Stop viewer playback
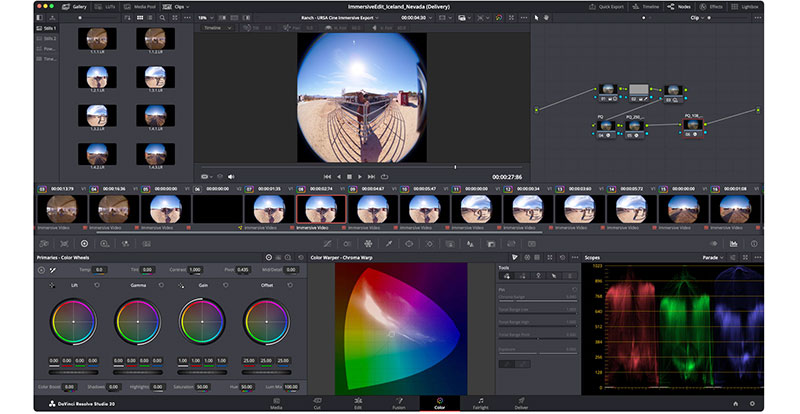The width and height of the screenshot is (800, 414). (x=349, y=177)
